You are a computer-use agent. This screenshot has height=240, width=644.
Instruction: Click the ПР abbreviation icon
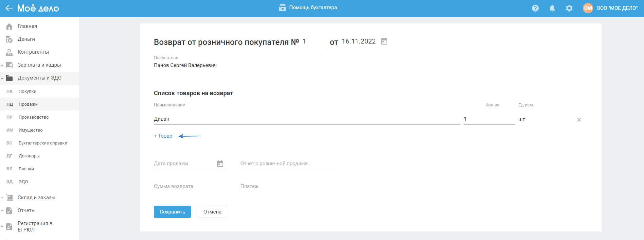[10, 117]
